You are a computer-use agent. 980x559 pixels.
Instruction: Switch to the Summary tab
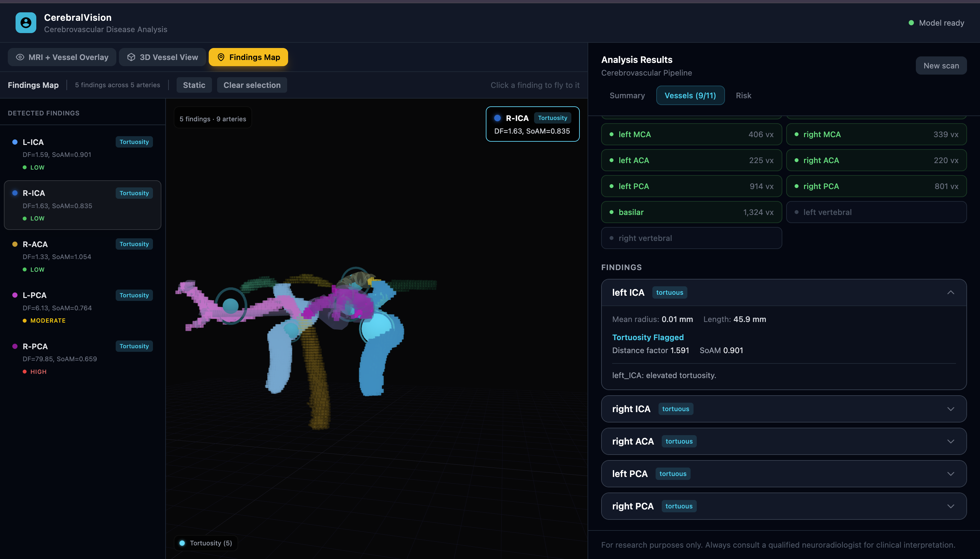coord(627,96)
